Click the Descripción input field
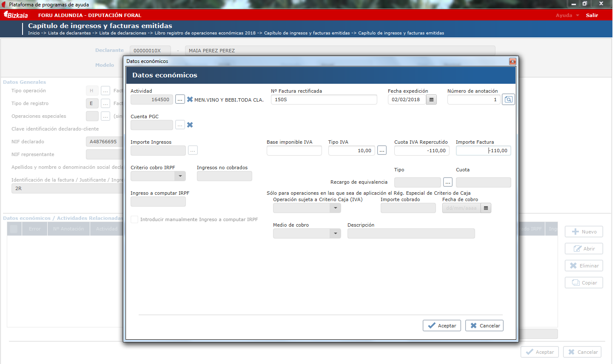 click(x=411, y=233)
